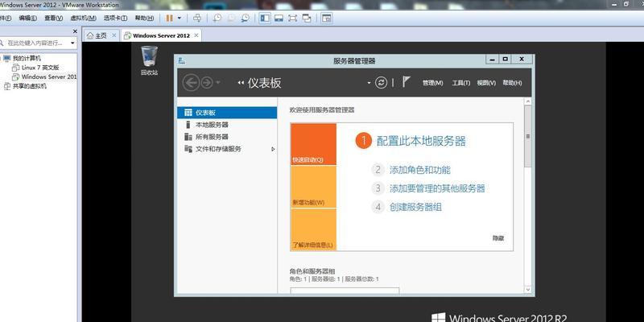Image resolution: width=644 pixels, height=322 pixels.
Task: Click the Server Manager title bar icon
Action: pos(182,61)
